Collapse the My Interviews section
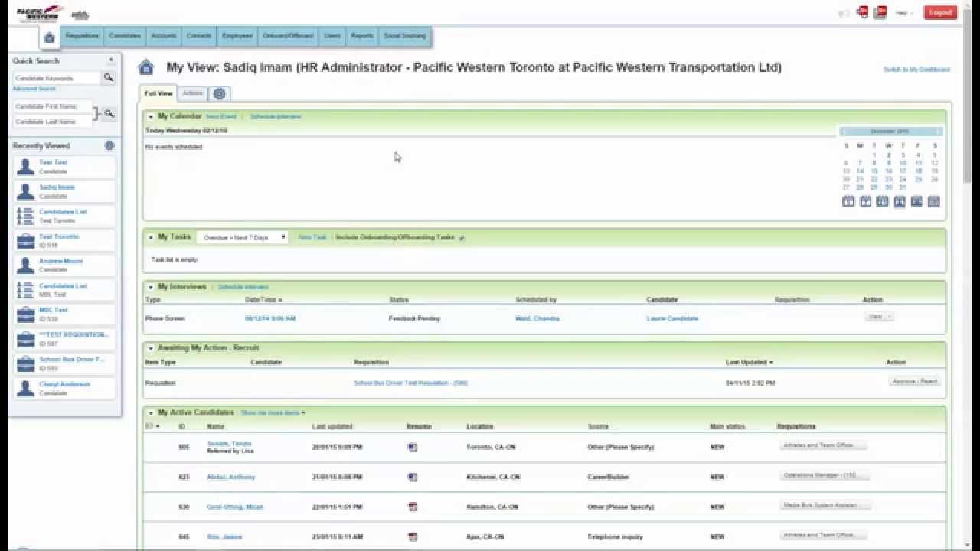 151,287
